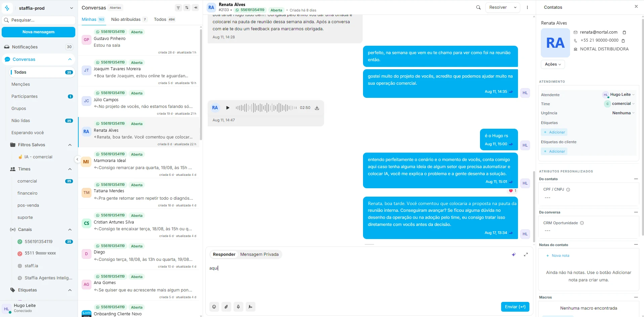This screenshot has height=317, width=644.
Task: Set Urgência dropdown from Nenhuma
Action: tap(623, 113)
